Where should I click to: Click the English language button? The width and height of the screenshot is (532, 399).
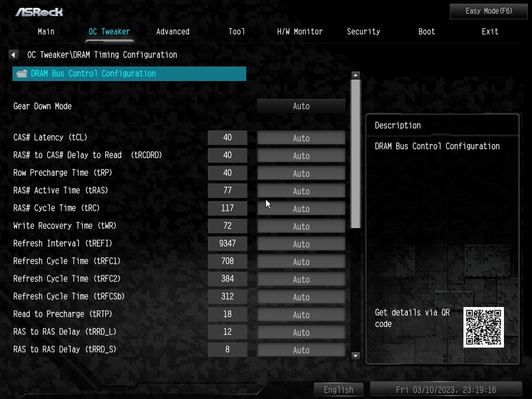[x=339, y=390]
